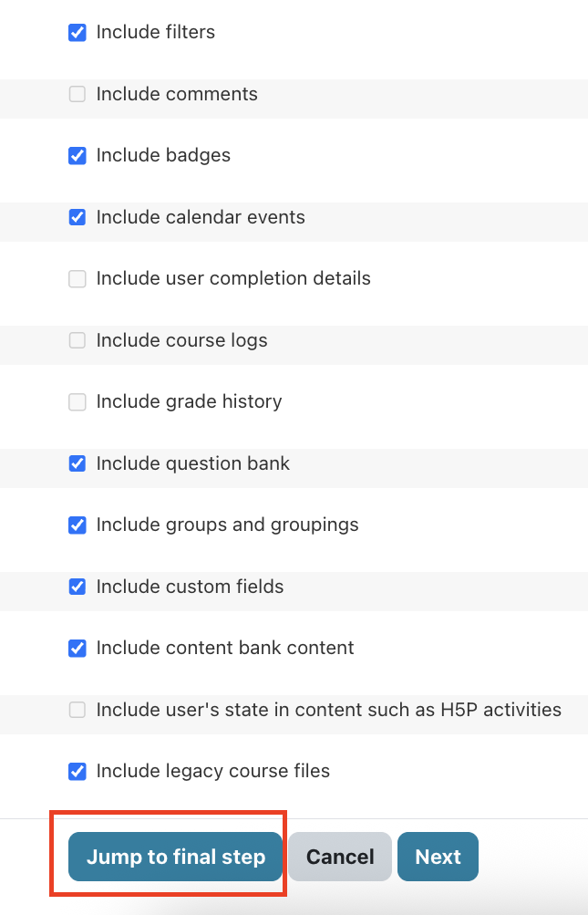Disable the Include content bank content checkbox
The width and height of the screenshot is (588, 915).
77,649
